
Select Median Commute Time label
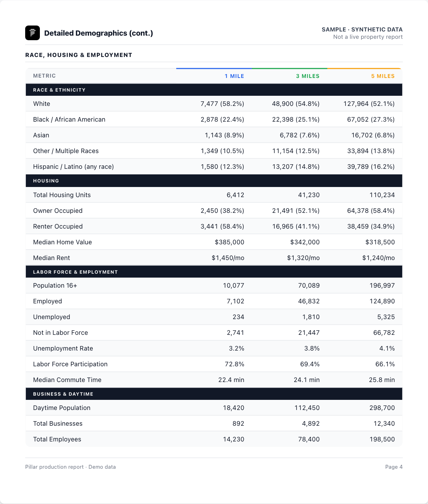click(x=67, y=380)
